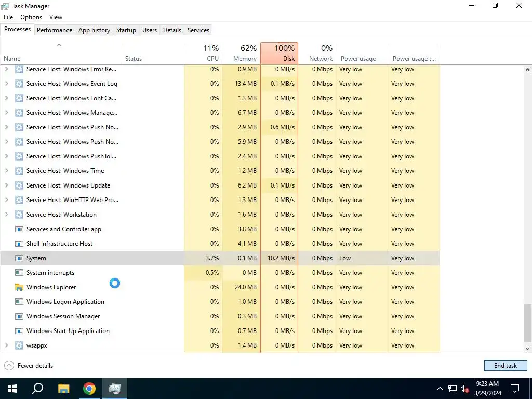Click gear icon of Service Host: Windows PushTol...
532x399 pixels.
click(x=19, y=156)
